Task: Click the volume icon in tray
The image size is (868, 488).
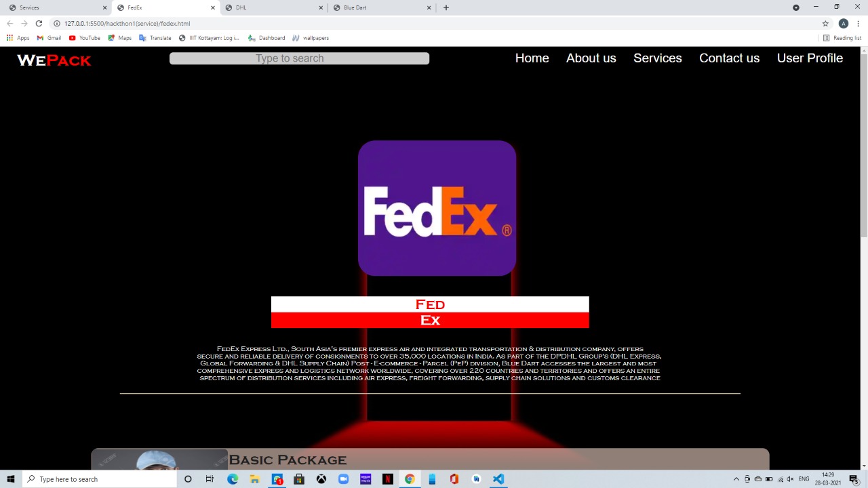Action: 790,479
